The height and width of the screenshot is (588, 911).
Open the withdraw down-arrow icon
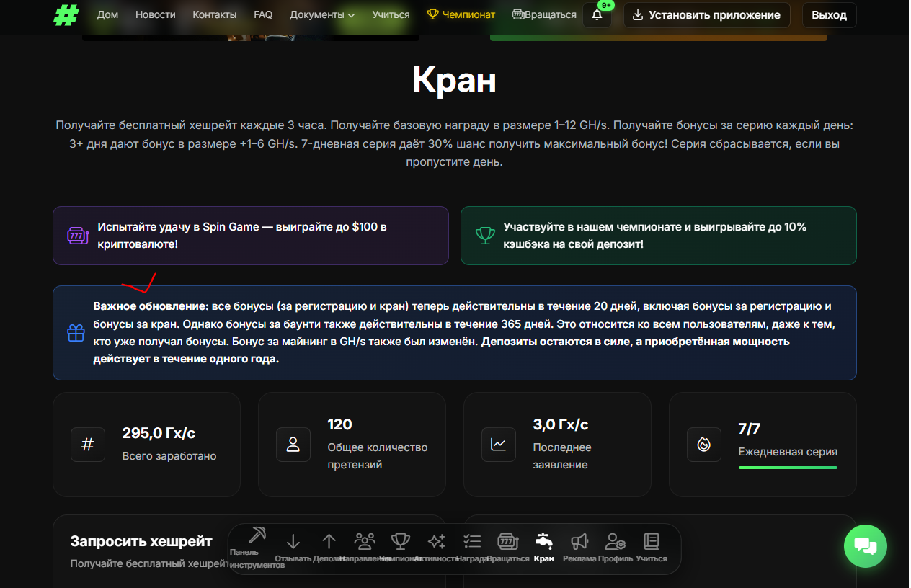tap(293, 542)
